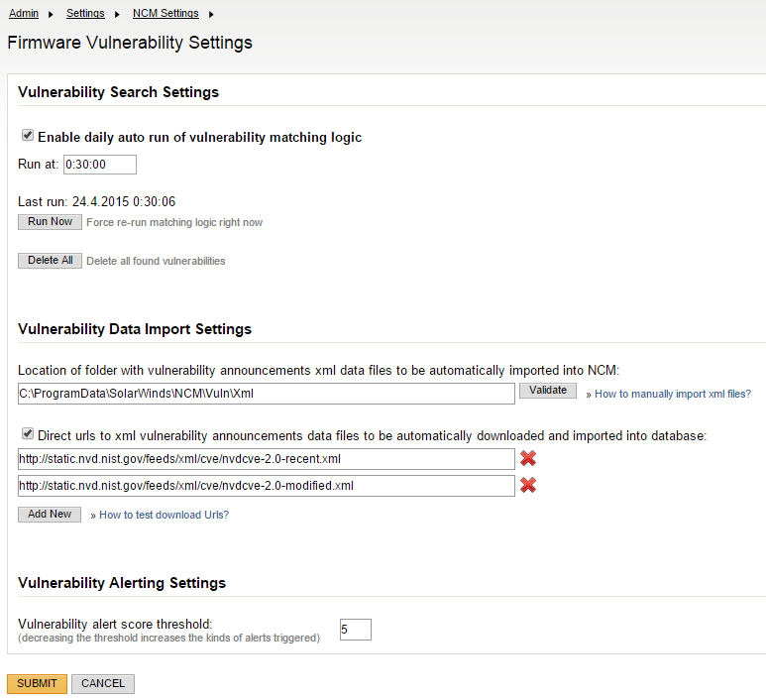
Task: Add a new vulnerability URL
Action: [x=50, y=515]
